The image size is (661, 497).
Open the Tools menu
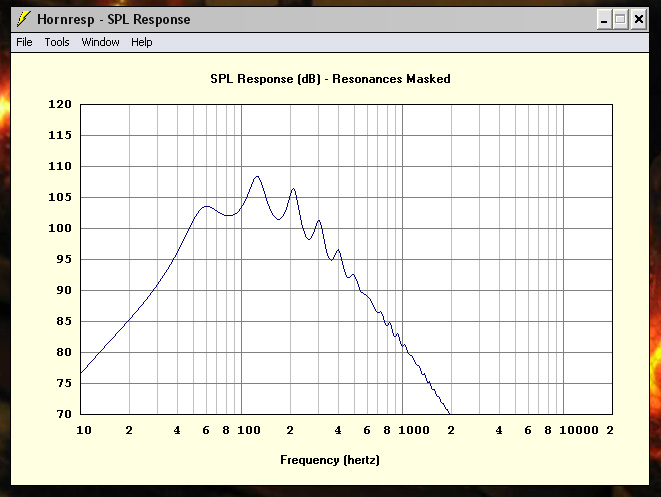(x=57, y=42)
